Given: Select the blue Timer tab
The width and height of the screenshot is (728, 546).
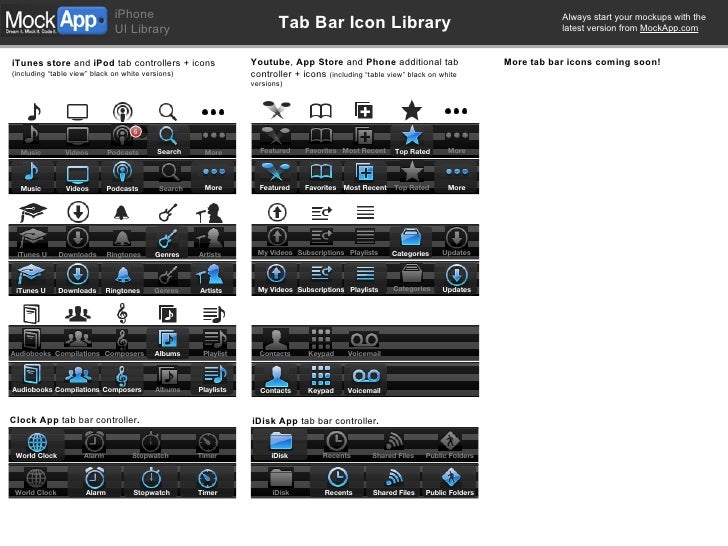Looking at the screenshot, I should tap(208, 481).
